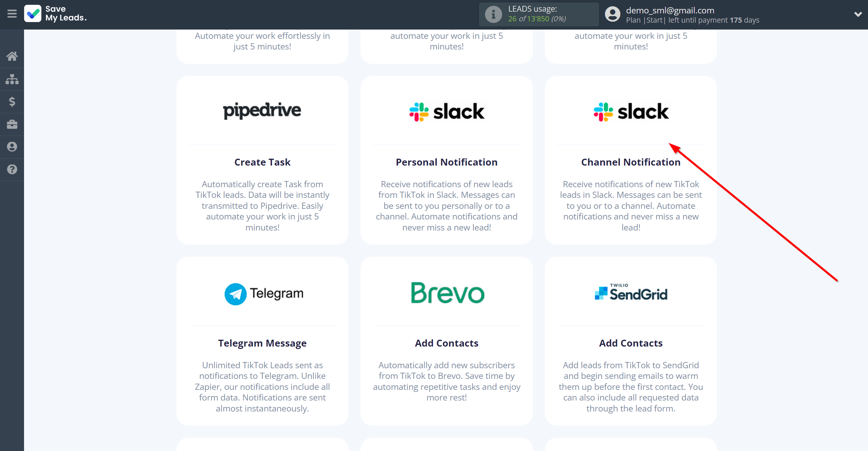Click the Twilio SendGrid logo
Screen dimensions: 868x451
tap(631, 292)
